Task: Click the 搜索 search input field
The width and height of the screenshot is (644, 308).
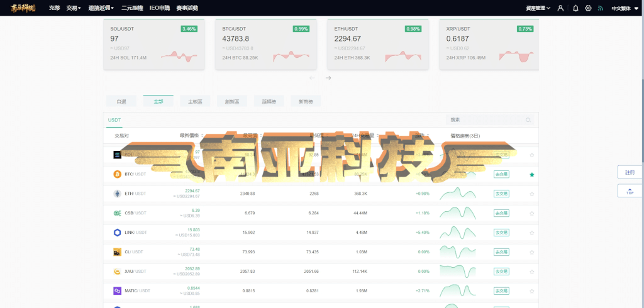Action: click(490, 120)
